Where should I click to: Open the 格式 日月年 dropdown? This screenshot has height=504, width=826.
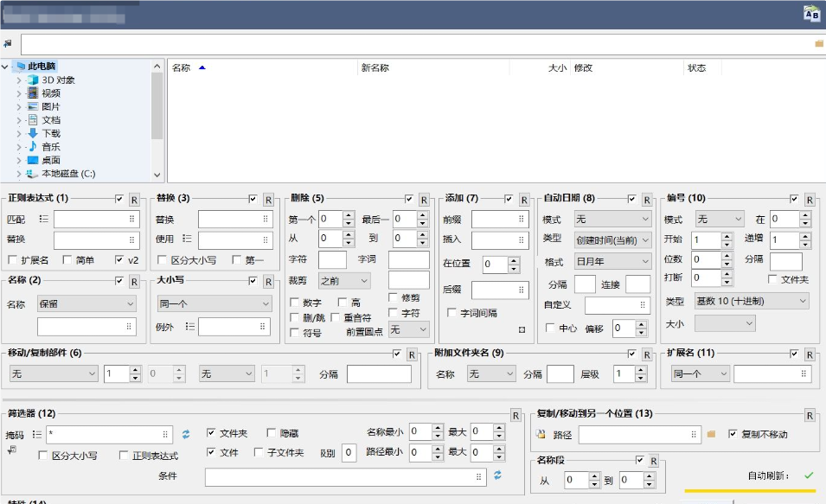[612, 261]
